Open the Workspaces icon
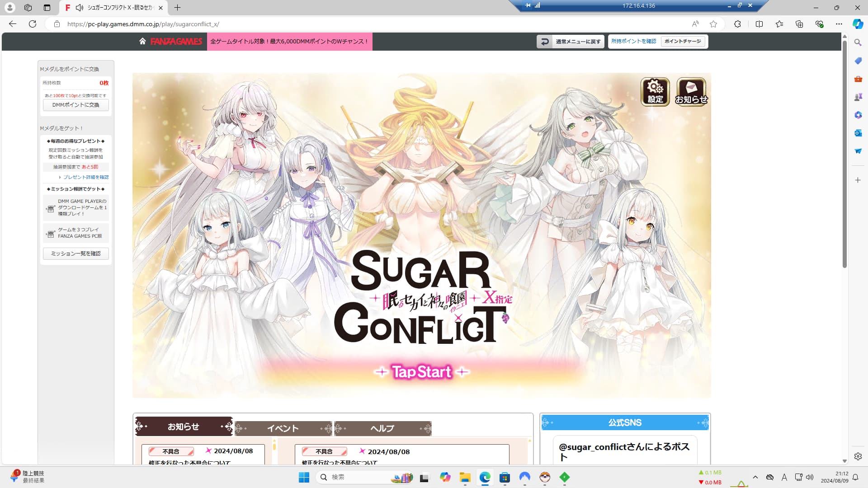Viewport: 868px width, 488px height. tap(28, 8)
